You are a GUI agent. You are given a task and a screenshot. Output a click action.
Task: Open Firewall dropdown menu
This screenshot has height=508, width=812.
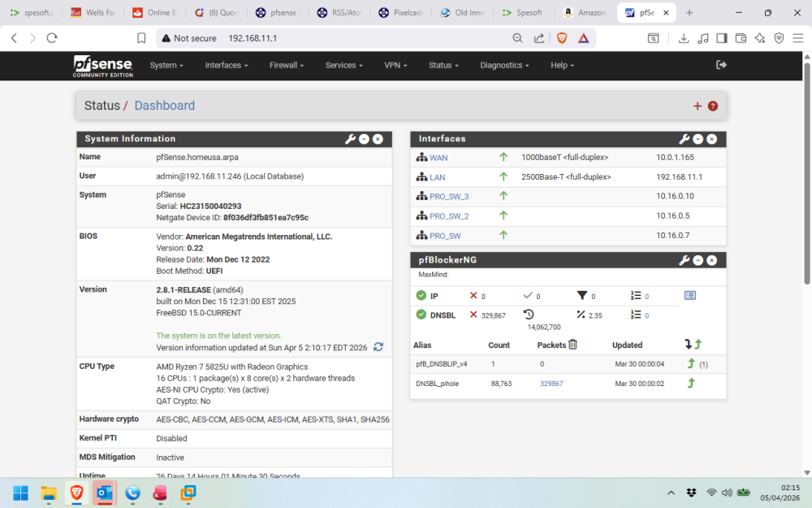287,65
